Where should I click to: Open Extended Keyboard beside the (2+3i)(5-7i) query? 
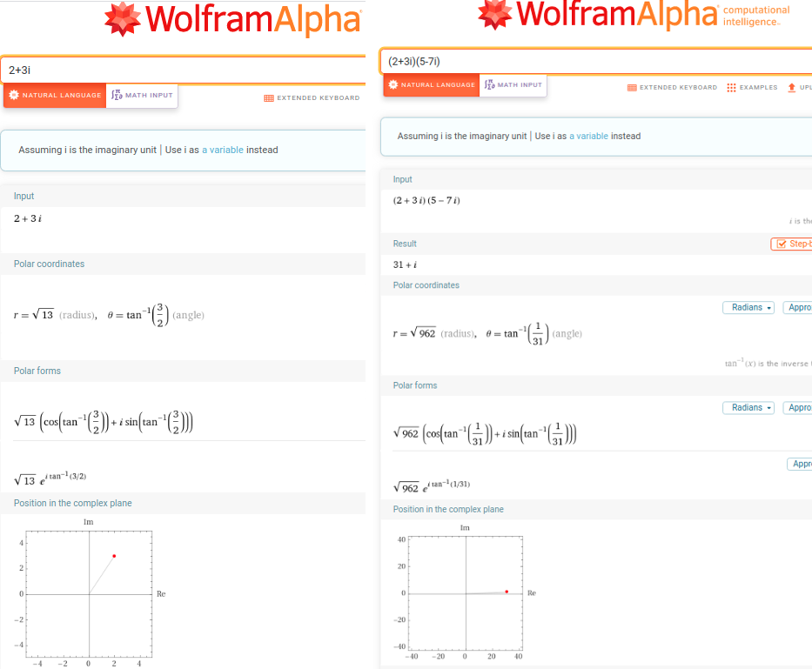pos(672,88)
